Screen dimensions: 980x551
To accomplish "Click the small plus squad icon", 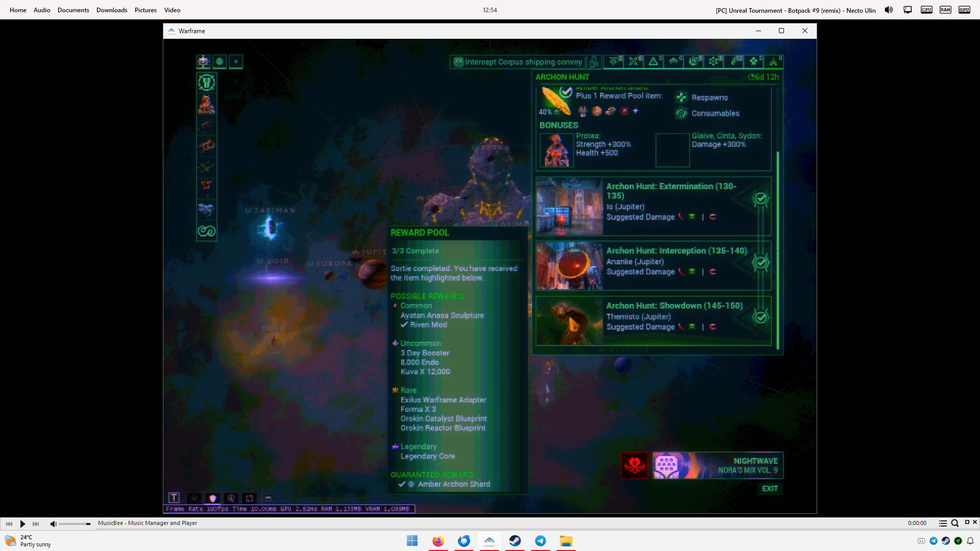I will (236, 62).
